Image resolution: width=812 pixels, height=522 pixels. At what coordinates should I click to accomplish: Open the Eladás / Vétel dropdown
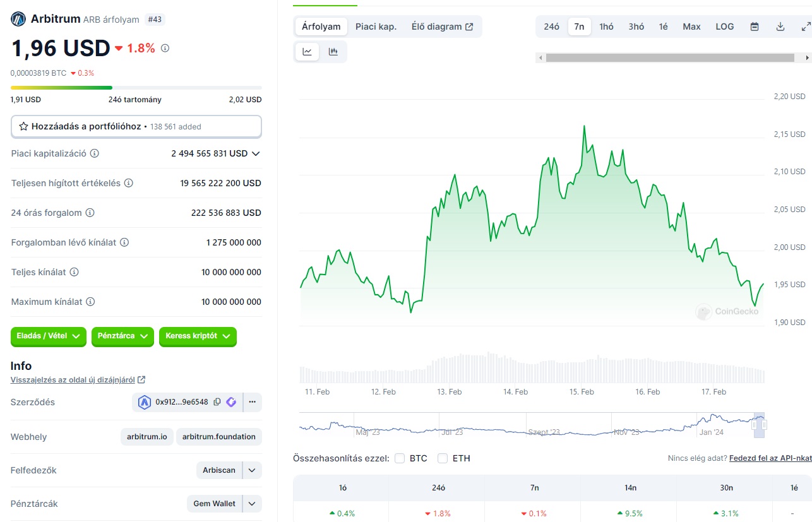click(x=48, y=336)
